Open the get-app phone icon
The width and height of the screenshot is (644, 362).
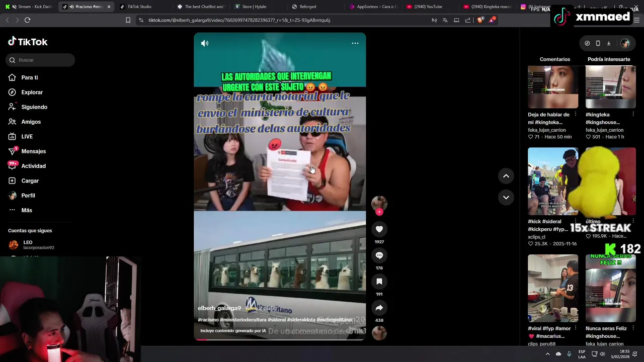tap(598, 43)
